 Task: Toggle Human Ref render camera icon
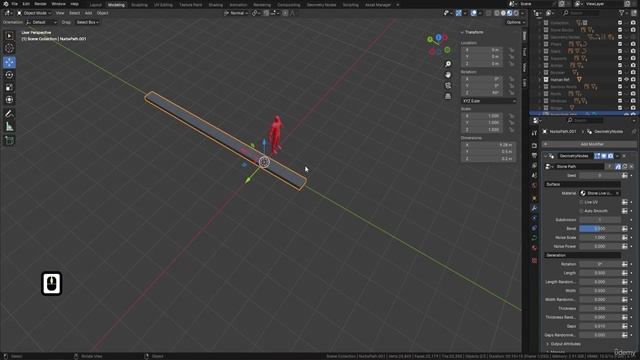click(x=633, y=80)
